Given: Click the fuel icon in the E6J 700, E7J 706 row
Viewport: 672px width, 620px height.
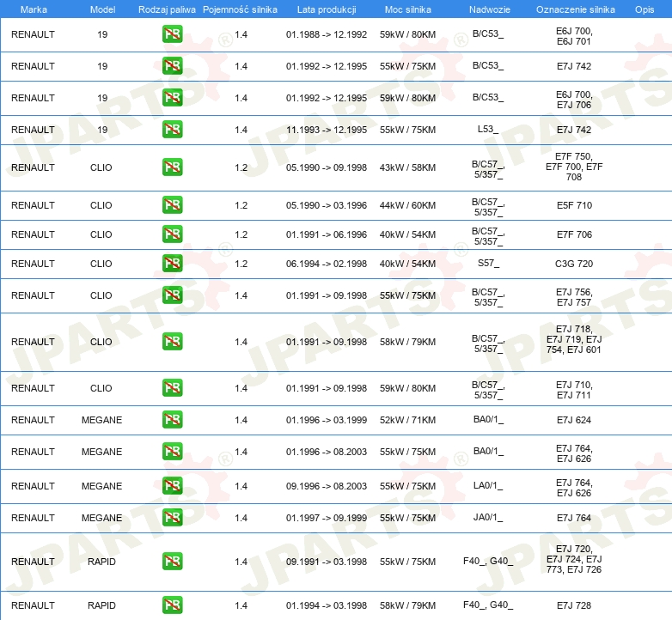Looking at the screenshot, I should 172,97.
